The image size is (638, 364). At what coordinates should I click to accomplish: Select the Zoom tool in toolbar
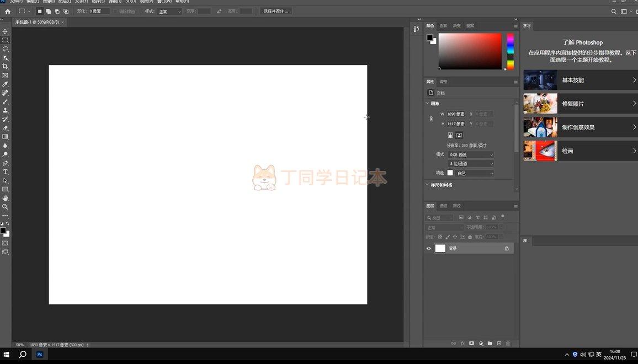pos(6,207)
